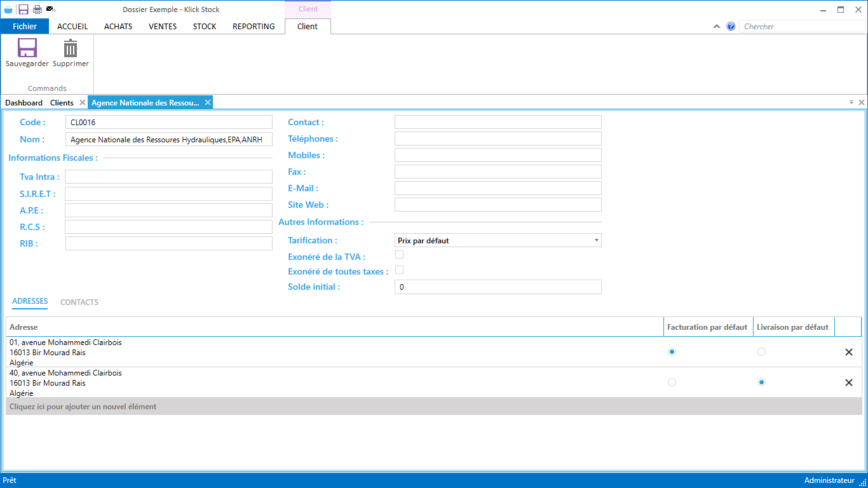Click the send email envelope icon
The width and height of the screenshot is (868, 488).
[x=51, y=10]
